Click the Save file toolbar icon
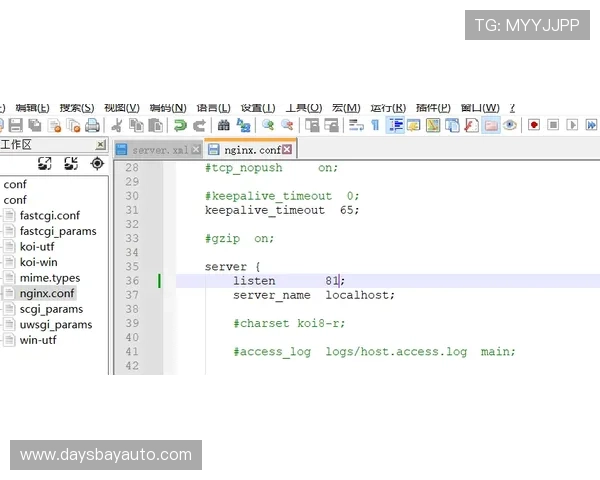 15,125
